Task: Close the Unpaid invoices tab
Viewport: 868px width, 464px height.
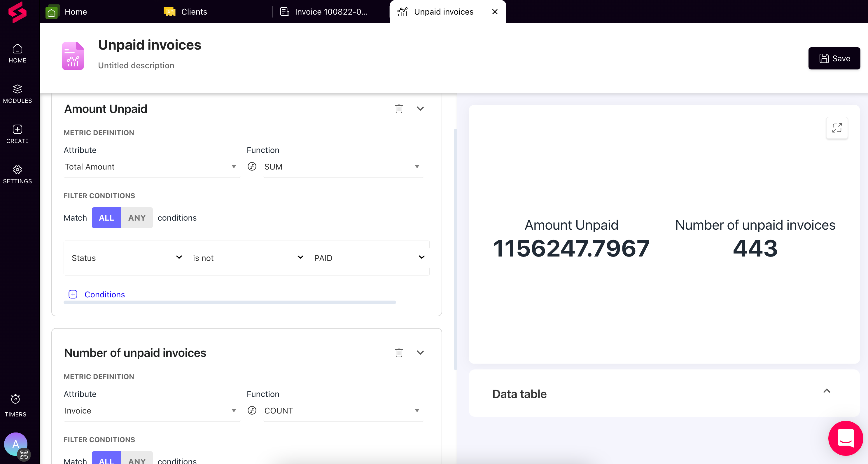Action: [x=495, y=12]
